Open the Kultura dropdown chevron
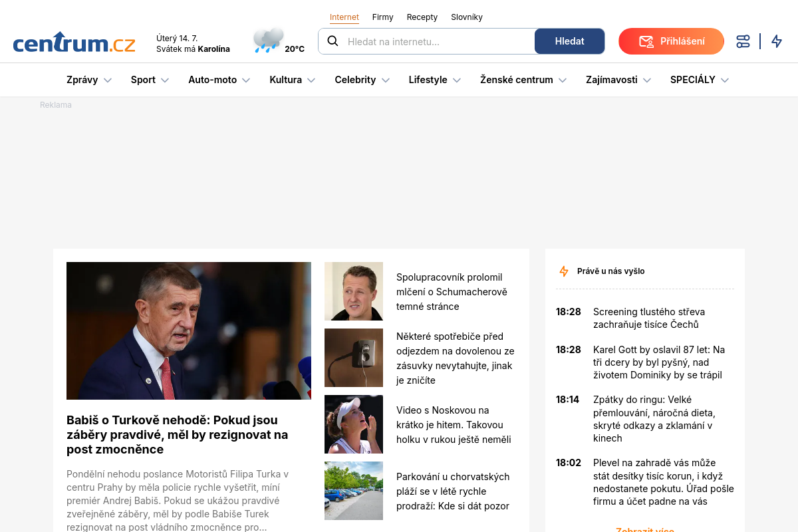This screenshot has width=798, height=532. 311,80
